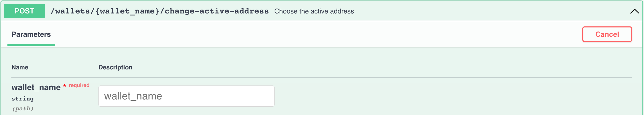Click the summary "Choose the active address"

pos(314,11)
